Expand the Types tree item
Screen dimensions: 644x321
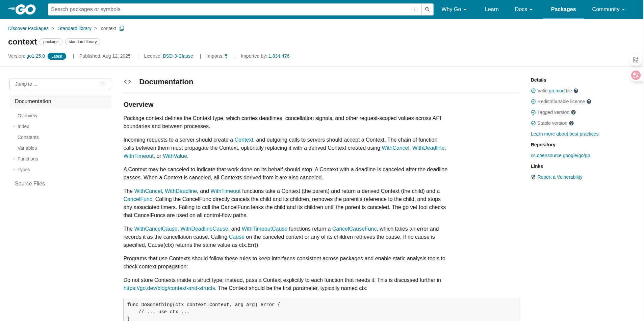coord(14,170)
